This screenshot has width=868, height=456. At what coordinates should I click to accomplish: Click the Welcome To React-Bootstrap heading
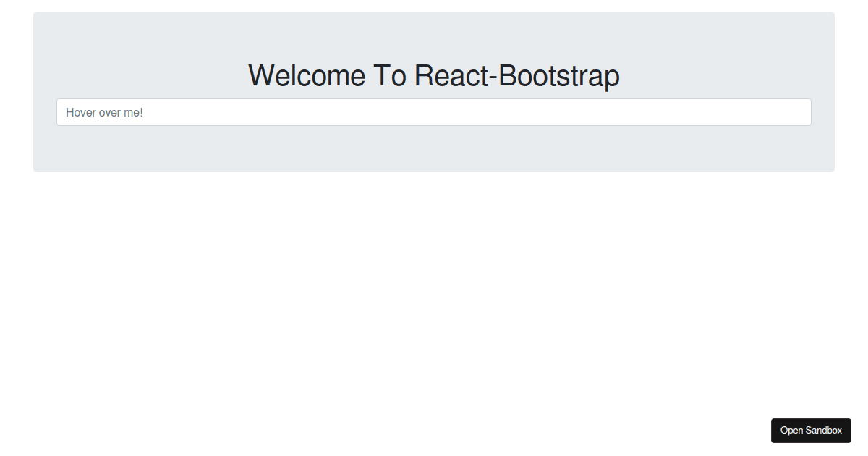click(x=434, y=75)
